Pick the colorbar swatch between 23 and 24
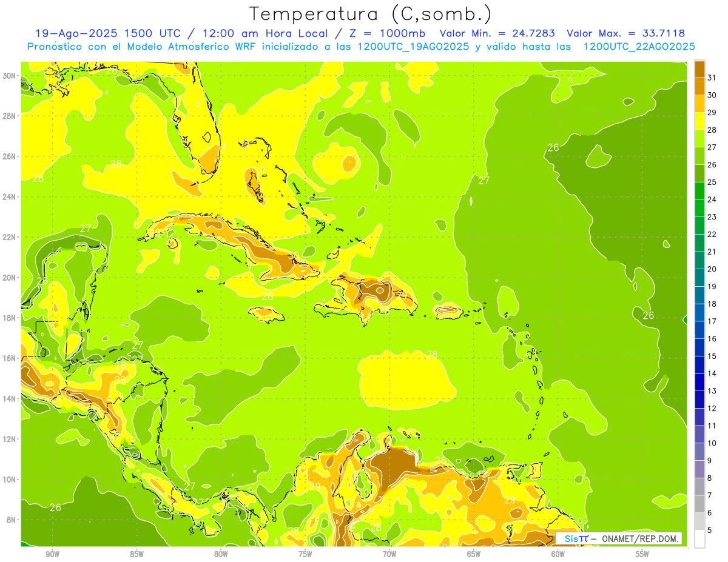This screenshot has height=562, width=728. click(x=699, y=208)
